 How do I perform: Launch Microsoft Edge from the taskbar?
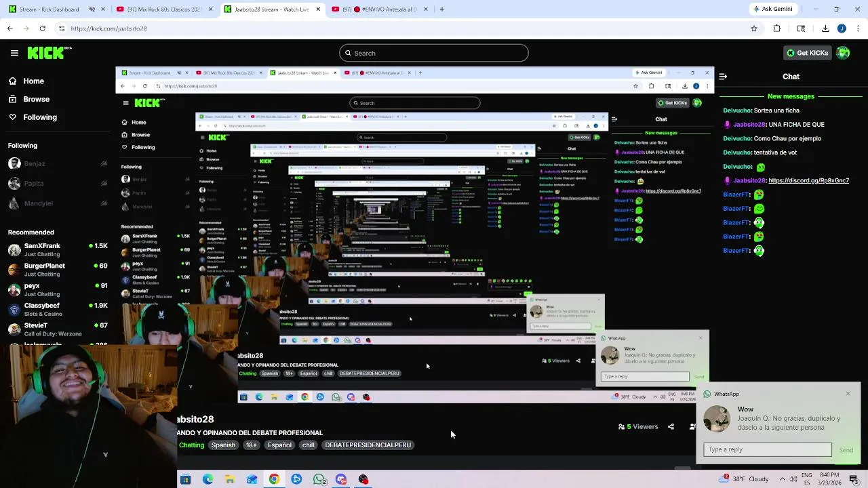coord(208,480)
